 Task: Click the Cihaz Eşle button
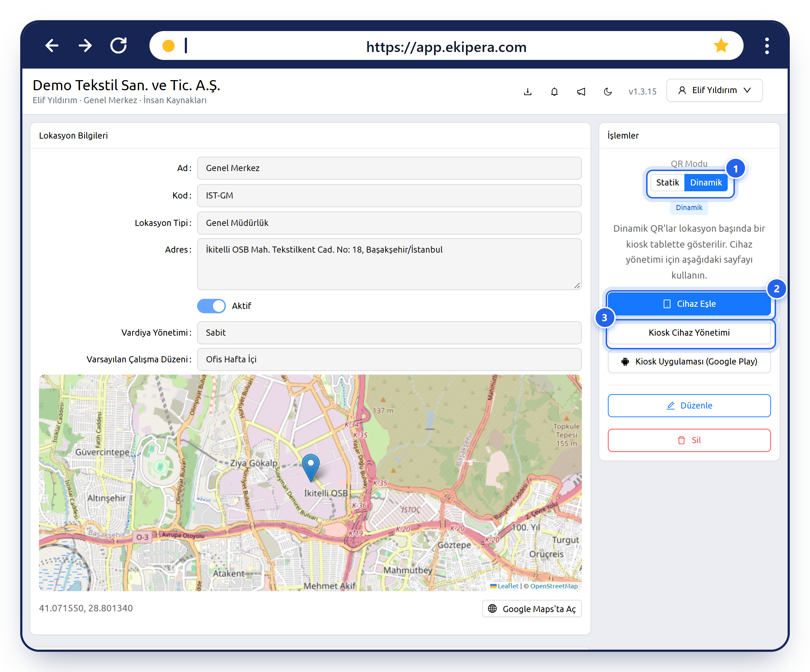[x=689, y=304]
